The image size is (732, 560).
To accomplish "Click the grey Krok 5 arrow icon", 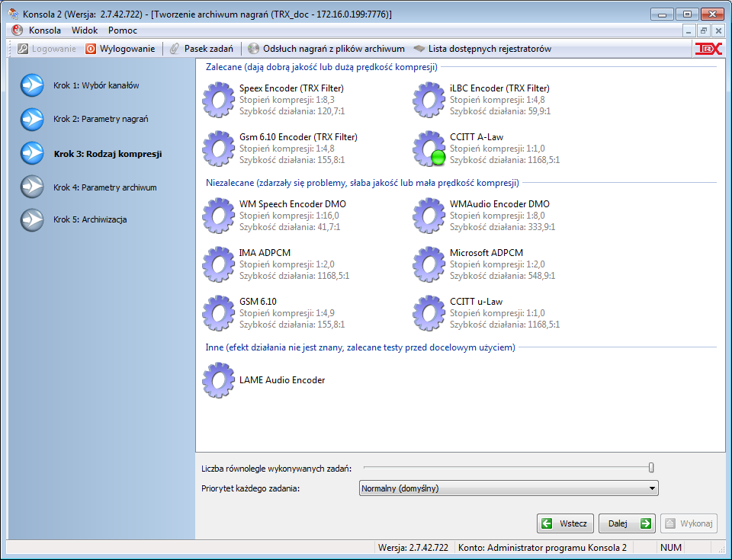I will 32,219.
